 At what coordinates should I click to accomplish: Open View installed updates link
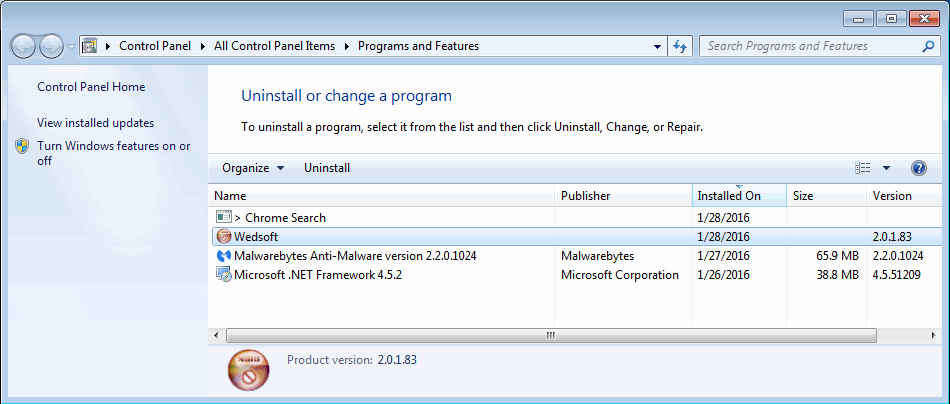tap(96, 123)
